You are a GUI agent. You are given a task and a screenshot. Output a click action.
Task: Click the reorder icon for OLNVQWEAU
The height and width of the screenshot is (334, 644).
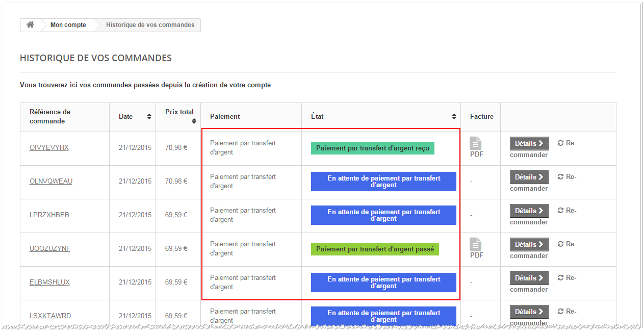[560, 177]
